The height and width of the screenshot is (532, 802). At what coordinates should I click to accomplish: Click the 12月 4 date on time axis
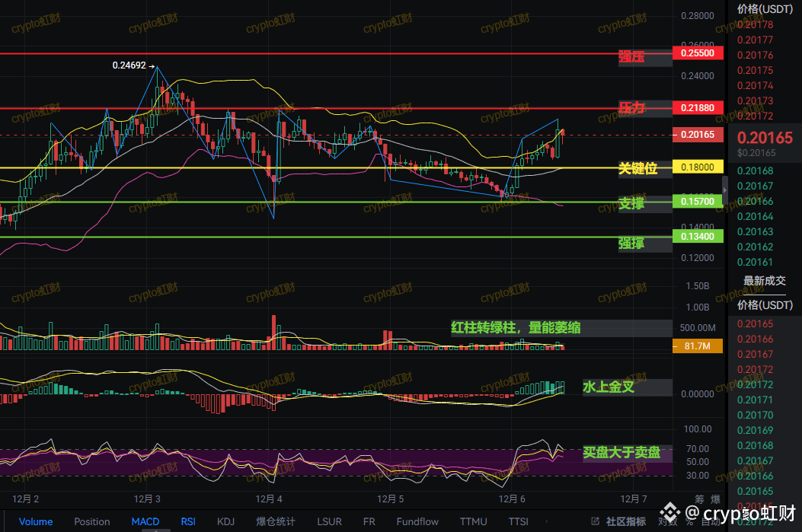270,499
